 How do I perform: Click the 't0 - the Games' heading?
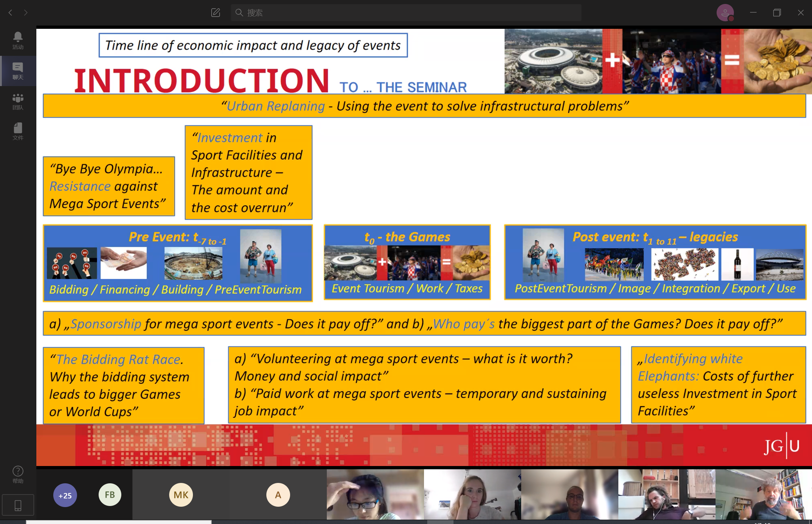click(407, 237)
